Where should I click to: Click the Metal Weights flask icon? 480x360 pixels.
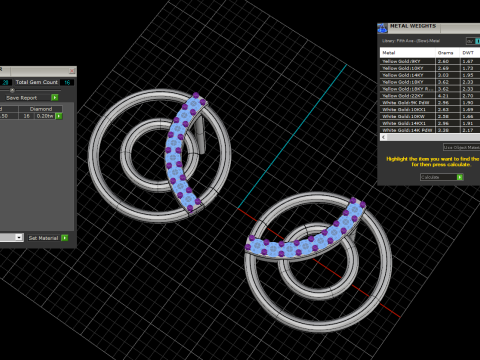coord(382,28)
